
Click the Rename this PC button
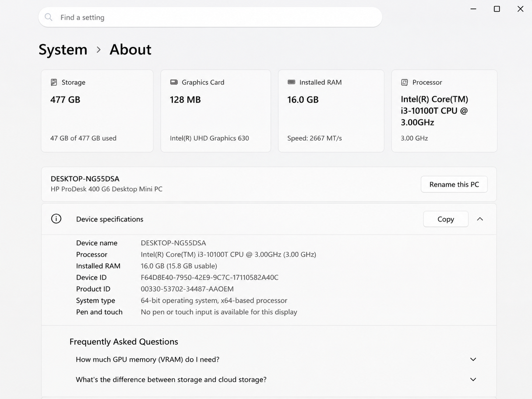(x=454, y=184)
